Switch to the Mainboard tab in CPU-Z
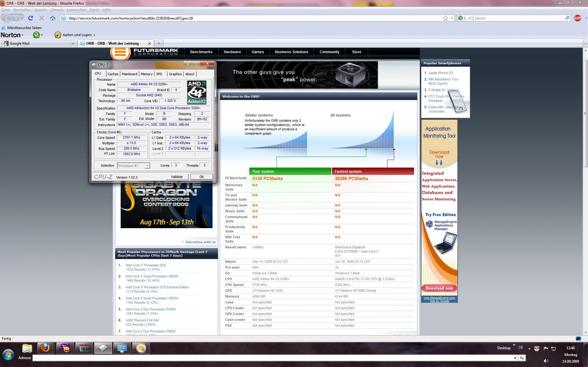Image resolution: width=588 pixels, height=367 pixels. pyautogui.click(x=129, y=74)
